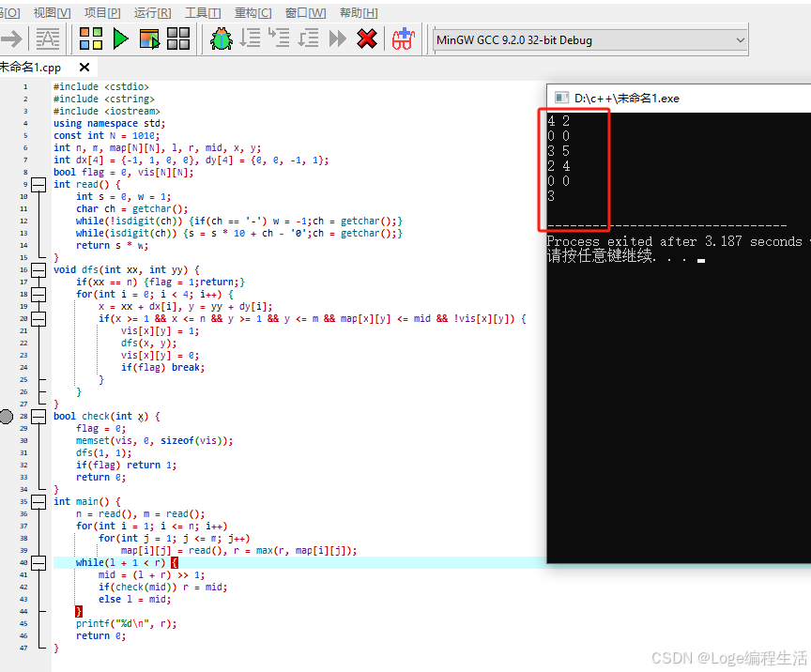Click the 'else l = mid;' line
Viewport: 811px width, 672px height.
(x=135, y=600)
